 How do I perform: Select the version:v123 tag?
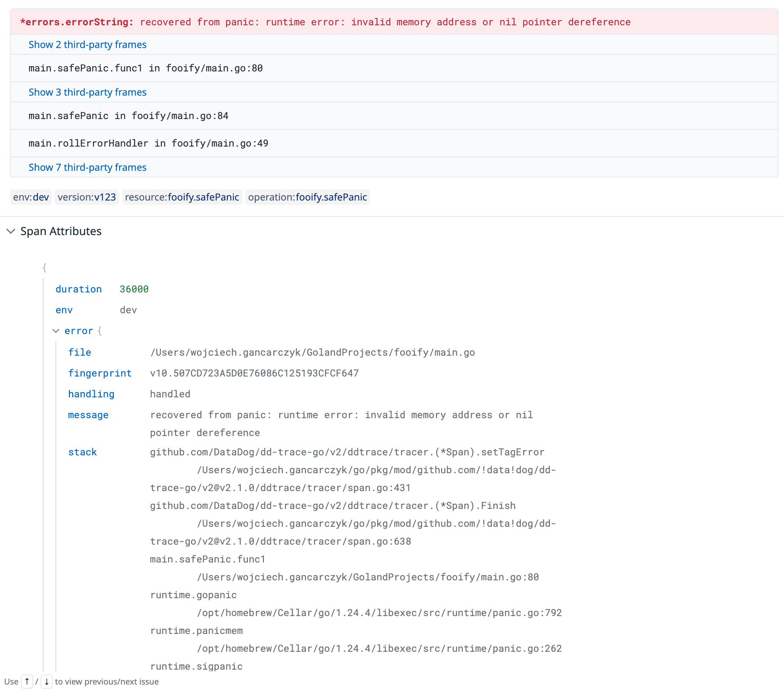tap(87, 197)
